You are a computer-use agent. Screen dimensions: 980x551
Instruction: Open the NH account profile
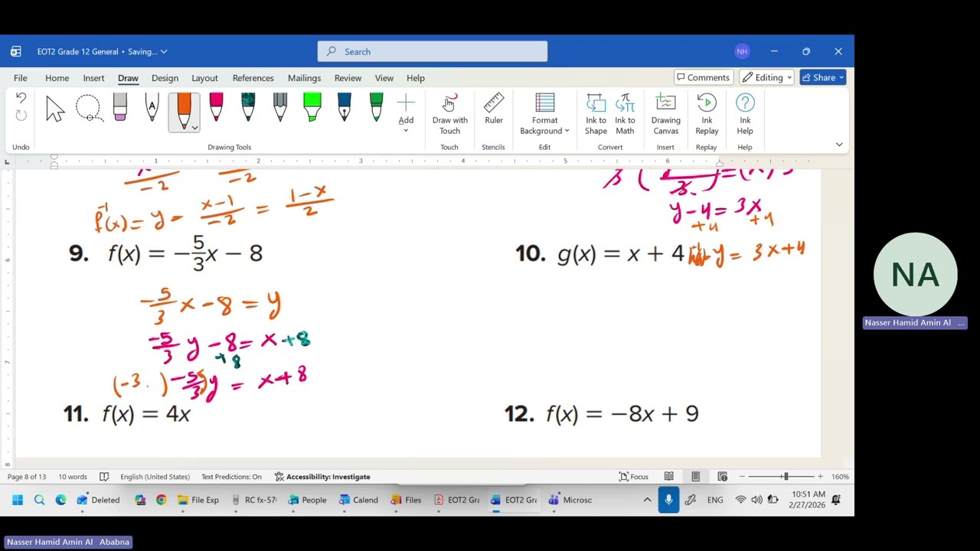(742, 51)
